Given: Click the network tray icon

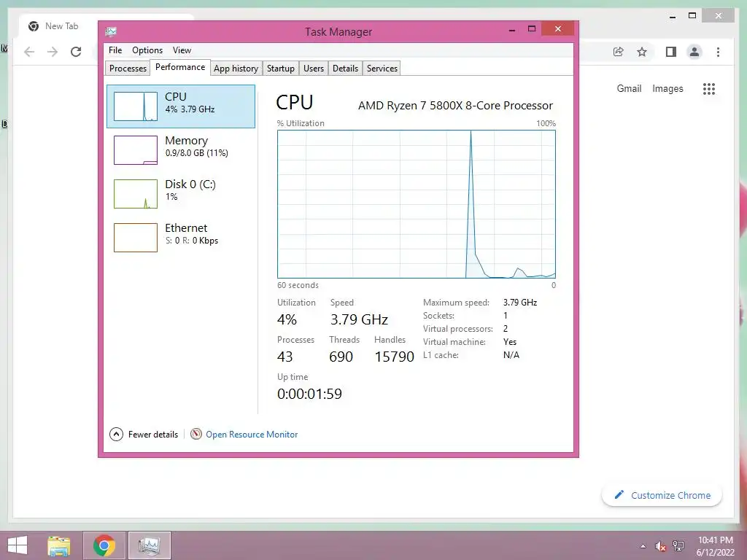Looking at the screenshot, I should (678, 546).
